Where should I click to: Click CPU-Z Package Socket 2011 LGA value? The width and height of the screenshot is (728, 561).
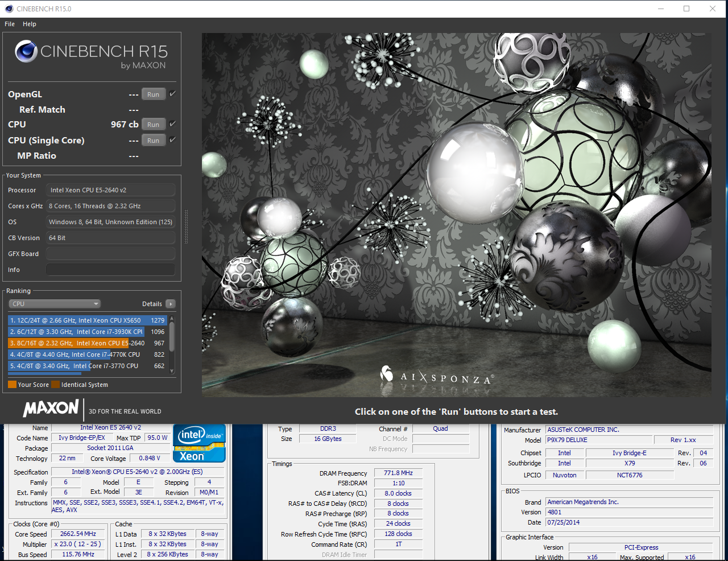(110, 448)
